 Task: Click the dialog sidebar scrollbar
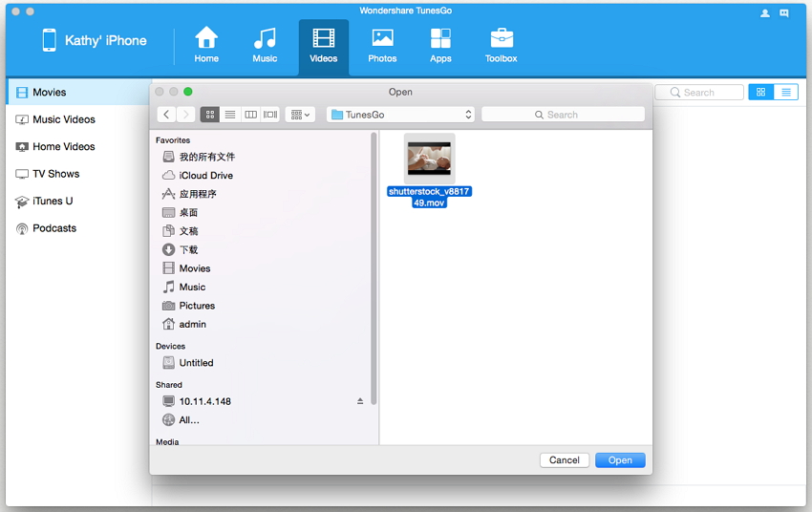374,268
